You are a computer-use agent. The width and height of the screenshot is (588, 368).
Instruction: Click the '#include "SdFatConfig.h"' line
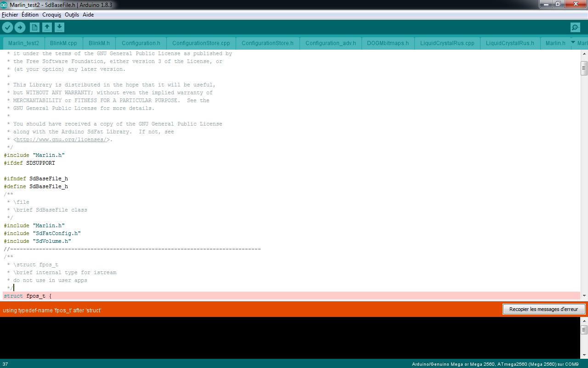click(x=42, y=233)
